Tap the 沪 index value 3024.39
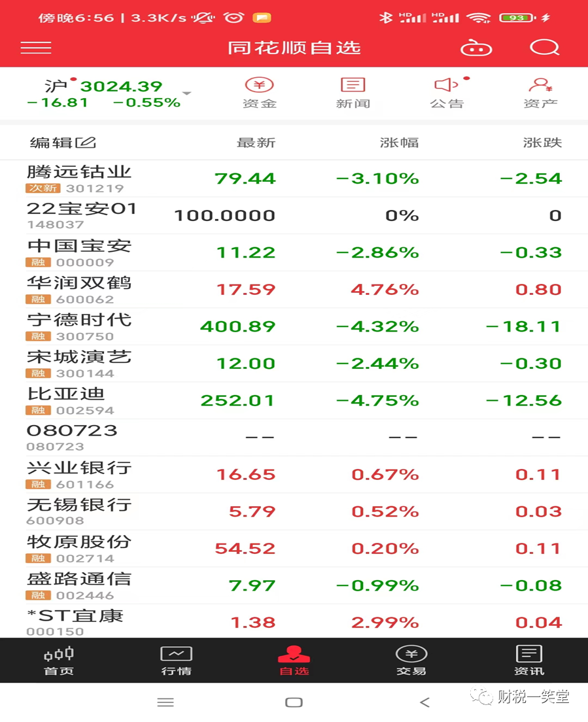This screenshot has width=588, height=722. point(121,86)
